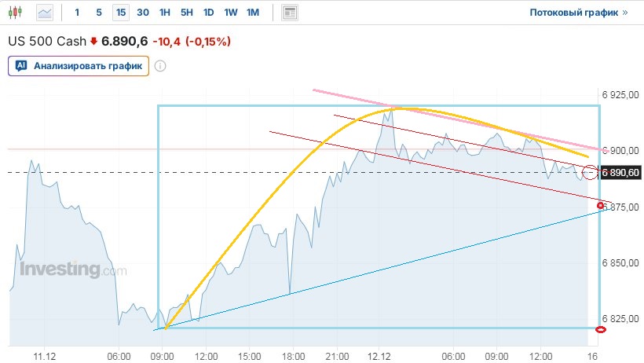Click the AI badge icon
Image resolution: width=644 pixels, height=363 pixels.
22,66
